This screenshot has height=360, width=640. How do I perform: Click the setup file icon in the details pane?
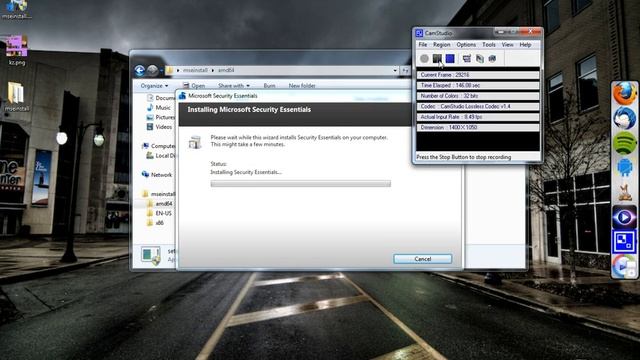[151, 256]
